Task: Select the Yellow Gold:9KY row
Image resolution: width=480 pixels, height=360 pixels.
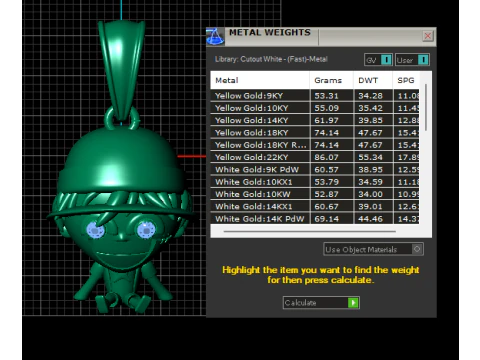Action: 315,96
